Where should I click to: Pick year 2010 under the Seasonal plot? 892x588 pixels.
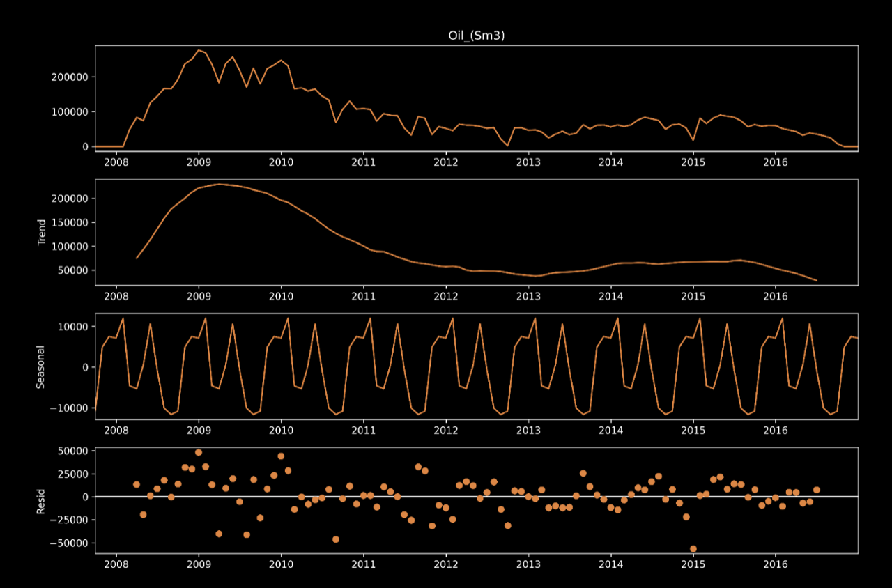click(x=281, y=431)
